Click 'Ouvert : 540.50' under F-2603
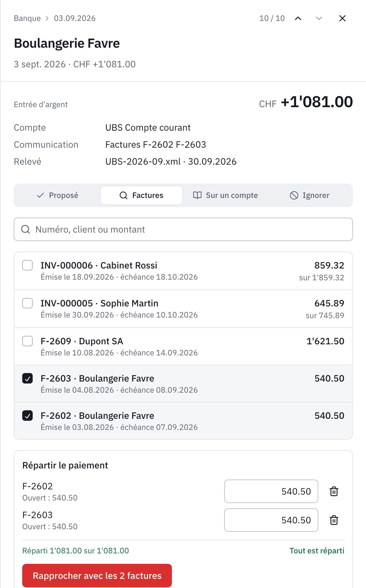366x588 pixels. (50, 527)
